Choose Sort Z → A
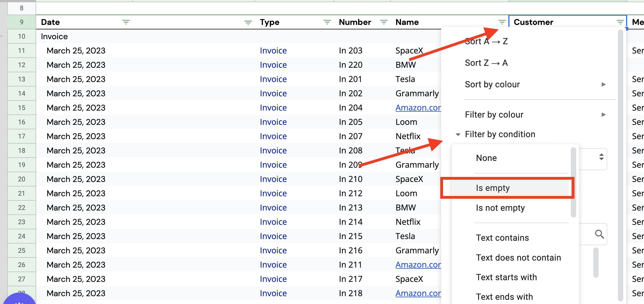Image resolution: width=644 pixels, height=304 pixels. [486, 63]
